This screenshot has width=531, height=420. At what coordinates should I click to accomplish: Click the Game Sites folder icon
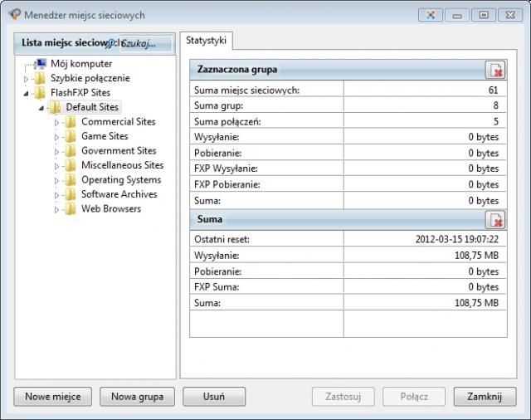tap(71, 136)
